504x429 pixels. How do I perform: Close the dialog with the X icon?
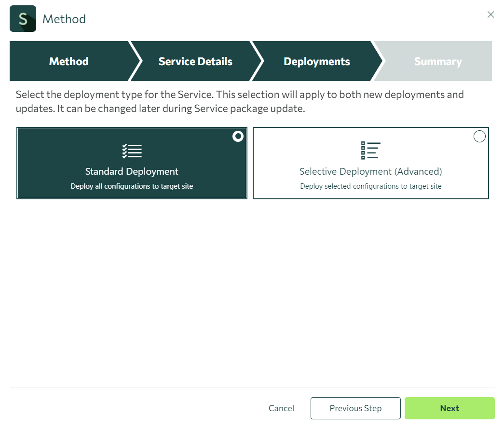490,14
